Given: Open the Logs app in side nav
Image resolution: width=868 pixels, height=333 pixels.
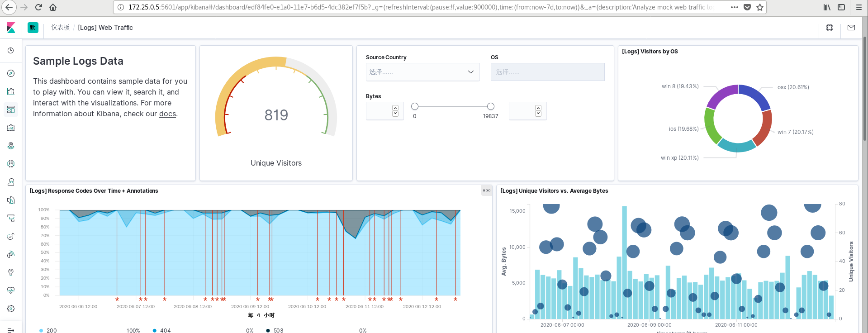Looking at the screenshot, I should click(11, 200).
